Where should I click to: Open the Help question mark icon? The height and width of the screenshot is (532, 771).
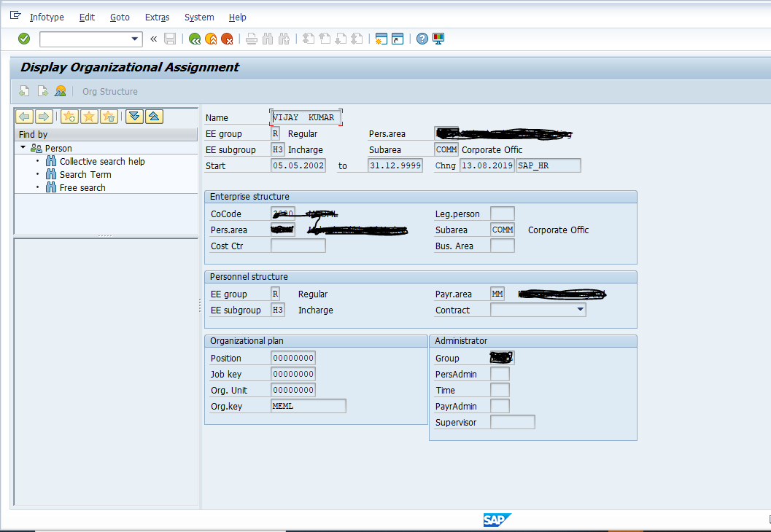[422, 39]
